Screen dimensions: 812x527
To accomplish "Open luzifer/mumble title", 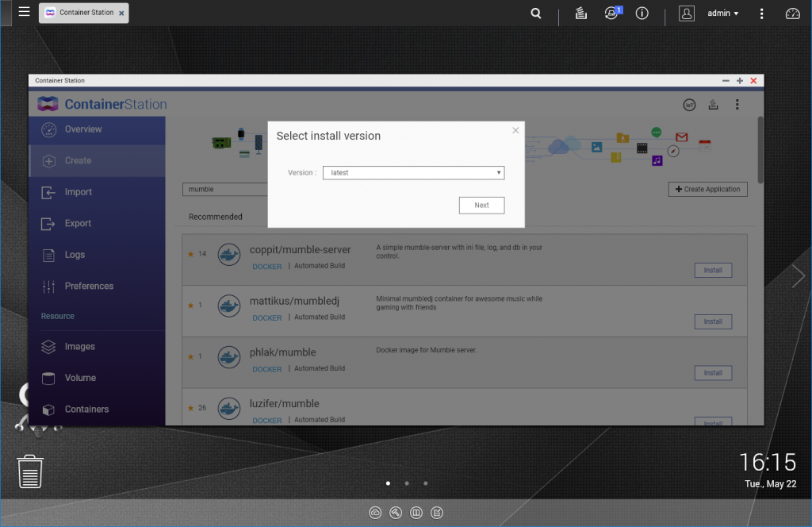I will click(x=284, y=404).
